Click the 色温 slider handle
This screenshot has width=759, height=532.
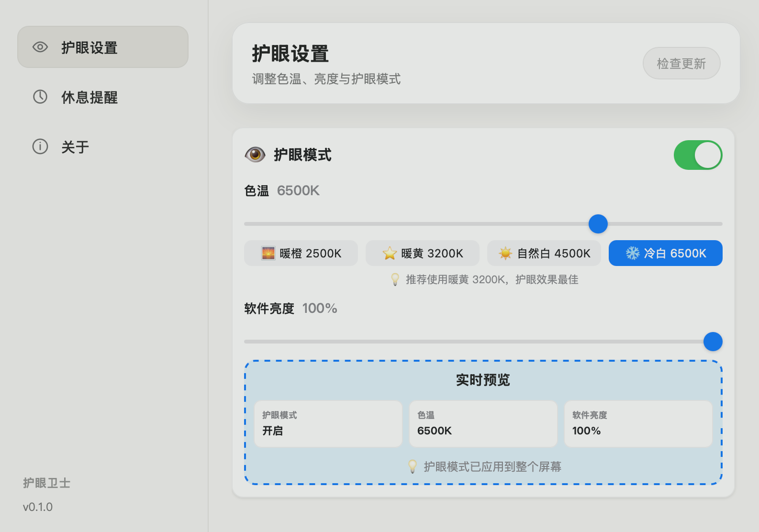[x=598, y=224]
